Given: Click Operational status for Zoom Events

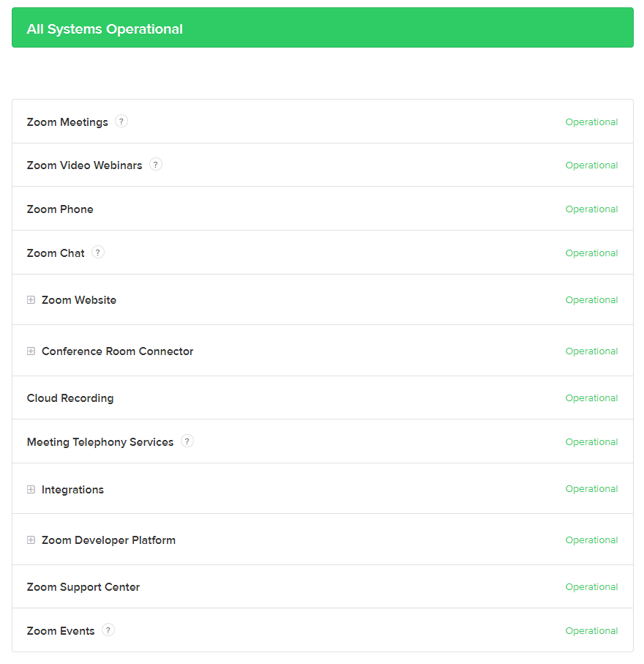Looking at the screenshot, I should click(x=591, y=630).
